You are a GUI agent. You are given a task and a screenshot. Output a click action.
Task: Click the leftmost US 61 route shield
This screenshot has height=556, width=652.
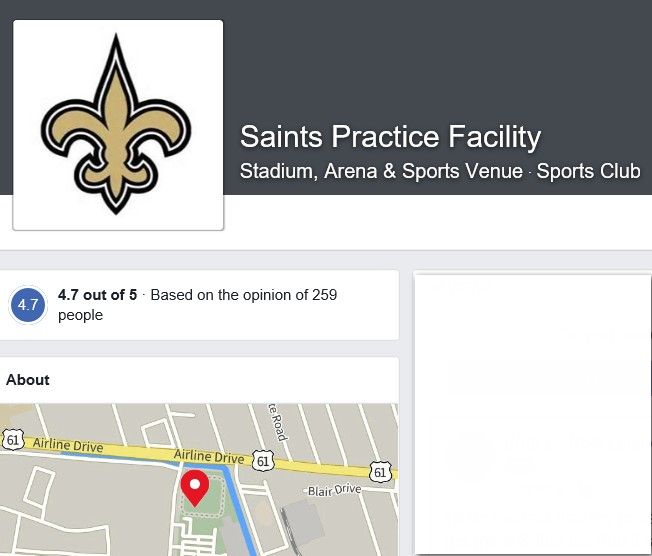click(x=13, y=440)
